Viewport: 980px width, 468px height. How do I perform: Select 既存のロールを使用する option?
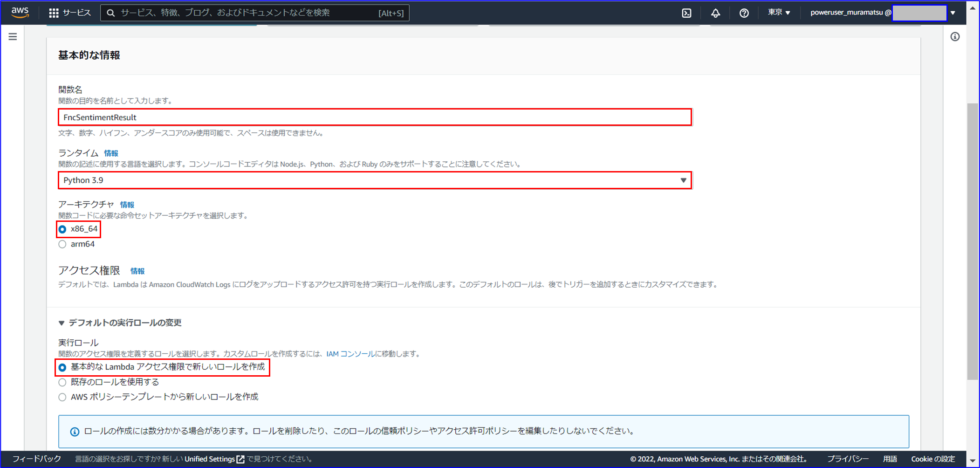point(62,382)
